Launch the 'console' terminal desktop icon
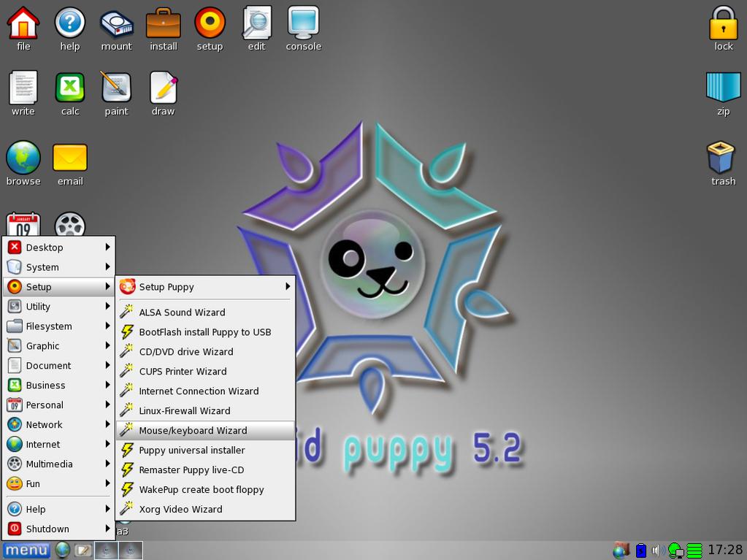Image resolution: width=747 pixels, height=560 pixels. 304,23
